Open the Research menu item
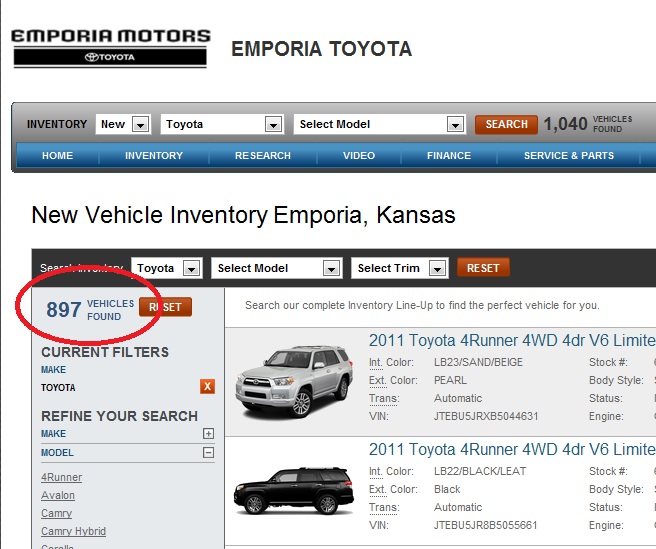The image size is (656, 549). (x=263, y=156)
